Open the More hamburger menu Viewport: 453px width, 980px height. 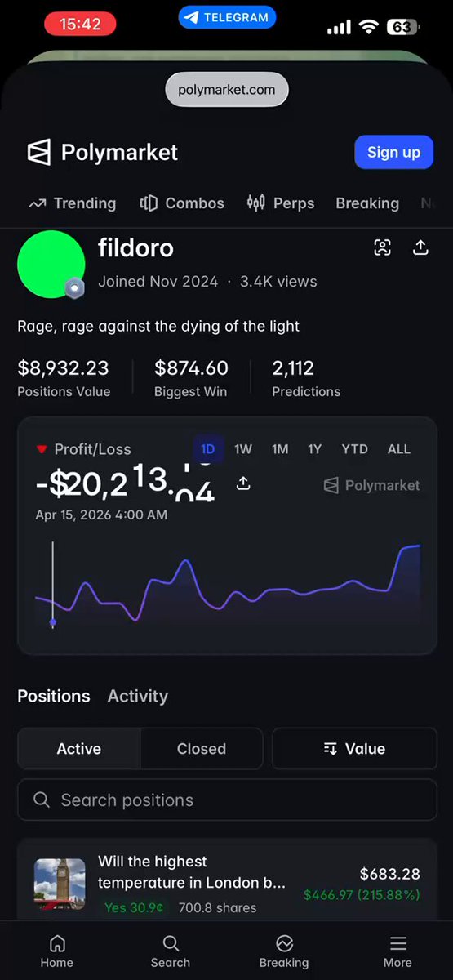pos(397,951)
